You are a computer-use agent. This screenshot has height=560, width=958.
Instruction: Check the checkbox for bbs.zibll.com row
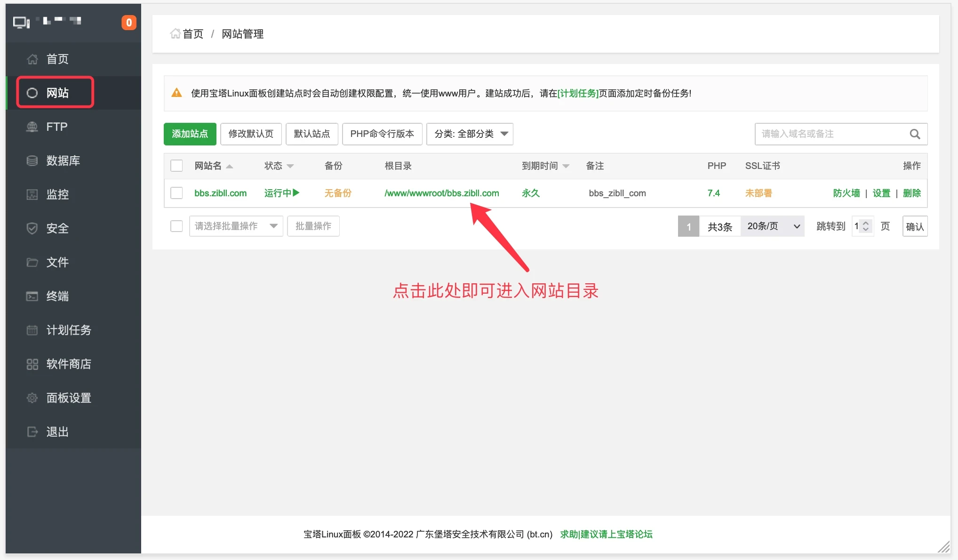click(x=176, y=193)
